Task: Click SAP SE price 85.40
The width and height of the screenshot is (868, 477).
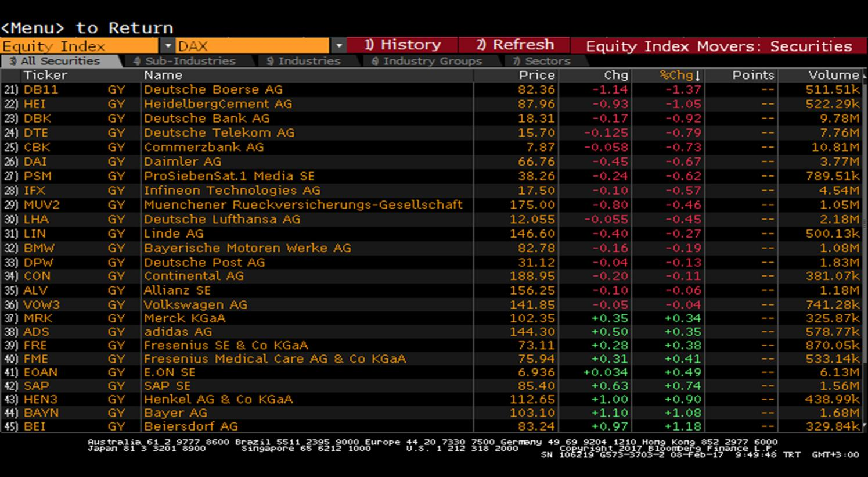Action: point(537,386)
